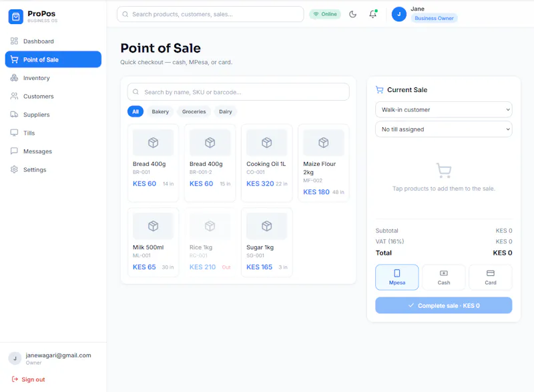
Task: Click the MF-002 SKU text
Action: tap(312, 181)
